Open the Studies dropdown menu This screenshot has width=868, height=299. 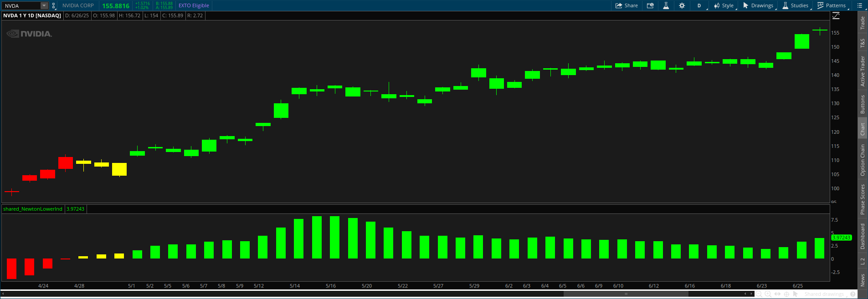pos(796,5)
